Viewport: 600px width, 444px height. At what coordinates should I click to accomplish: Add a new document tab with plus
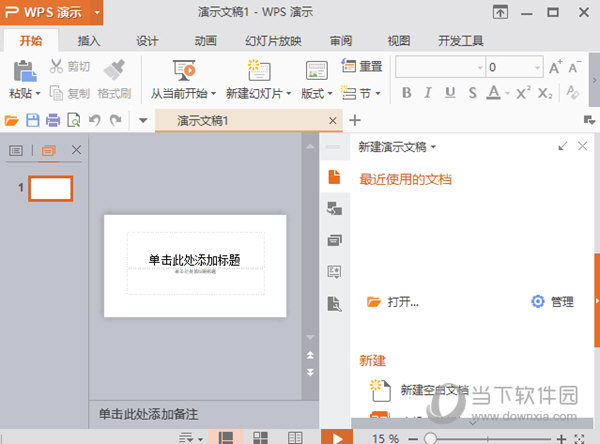(355, 120)
